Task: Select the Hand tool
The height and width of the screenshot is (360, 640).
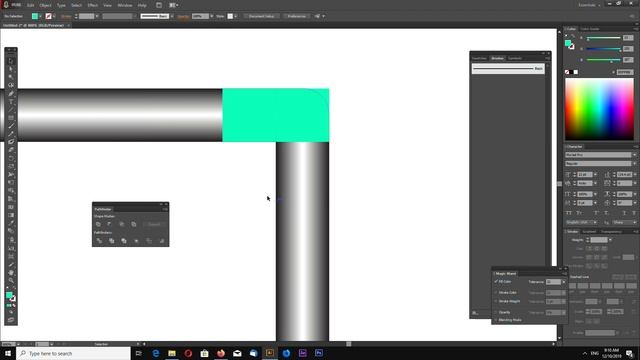Action: pyautogui.click(x=11, y=273)
